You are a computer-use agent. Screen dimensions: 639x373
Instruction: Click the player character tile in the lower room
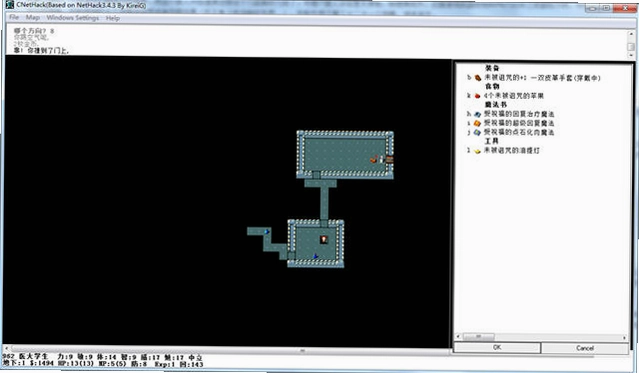click(324, 239)
